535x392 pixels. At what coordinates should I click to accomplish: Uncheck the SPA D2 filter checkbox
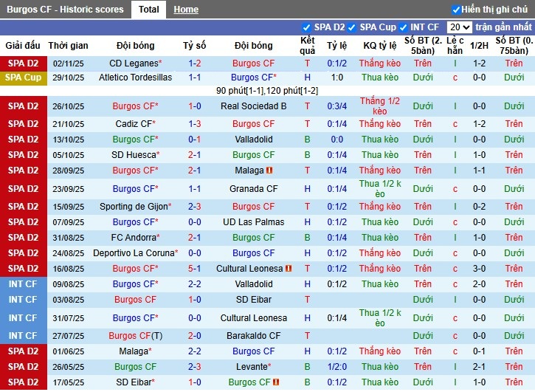coord(306,27)
